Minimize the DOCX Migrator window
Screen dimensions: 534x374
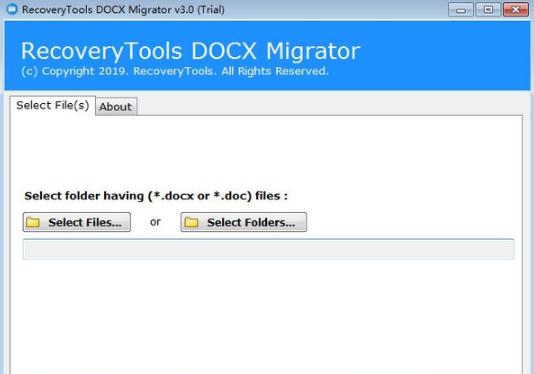point(460,10)
